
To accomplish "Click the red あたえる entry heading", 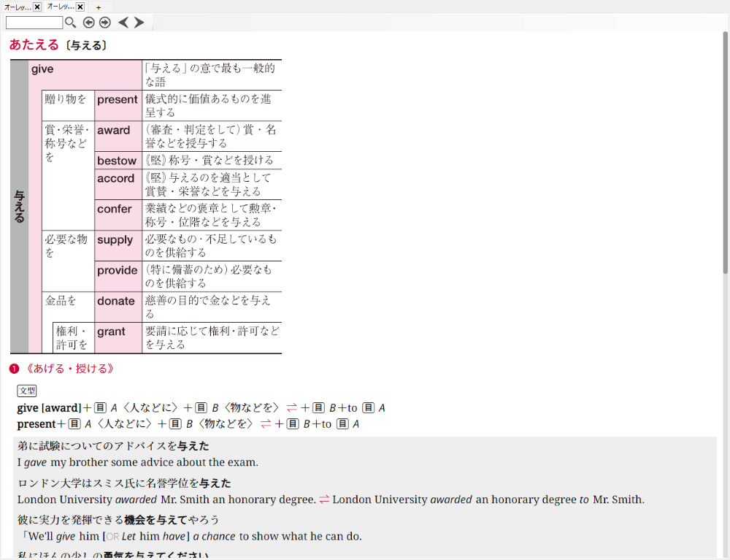I will click(34, 45).
